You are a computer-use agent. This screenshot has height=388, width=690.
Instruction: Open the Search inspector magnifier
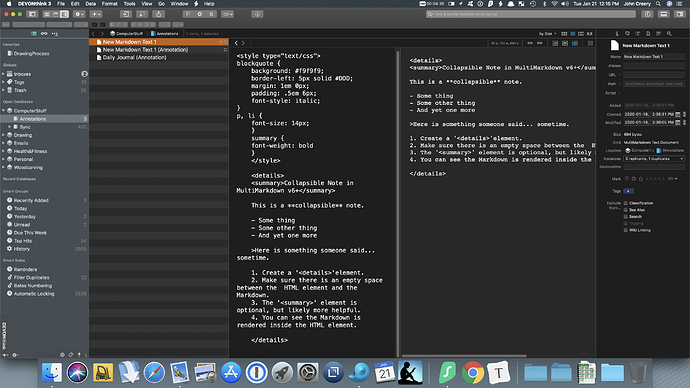pos(669,33)
